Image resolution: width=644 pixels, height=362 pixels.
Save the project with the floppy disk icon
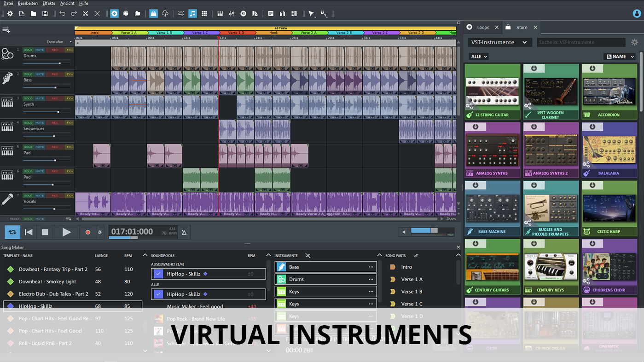(x=45, y=14)
